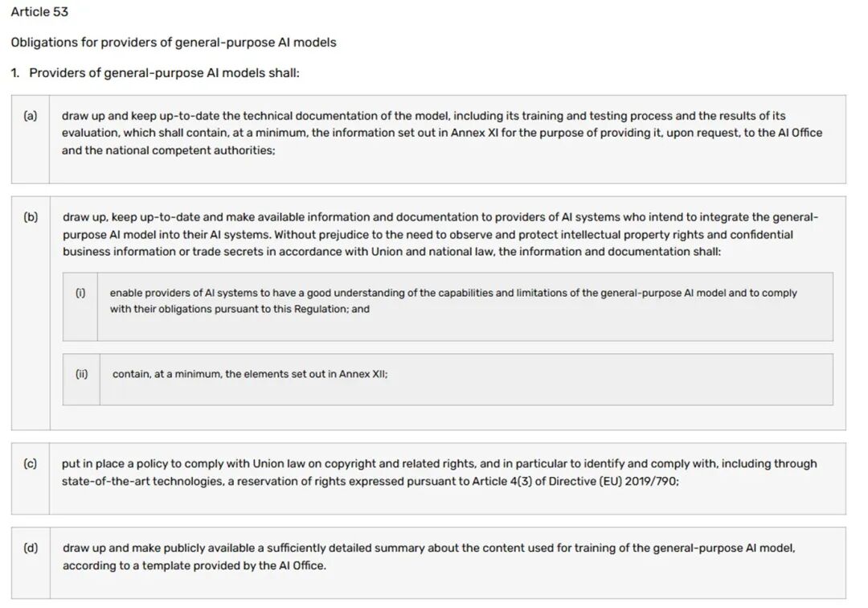The height and width of the screenshot is (608, 868).
Task: Click the (c) paragraph label
Action: pos(31,464)
